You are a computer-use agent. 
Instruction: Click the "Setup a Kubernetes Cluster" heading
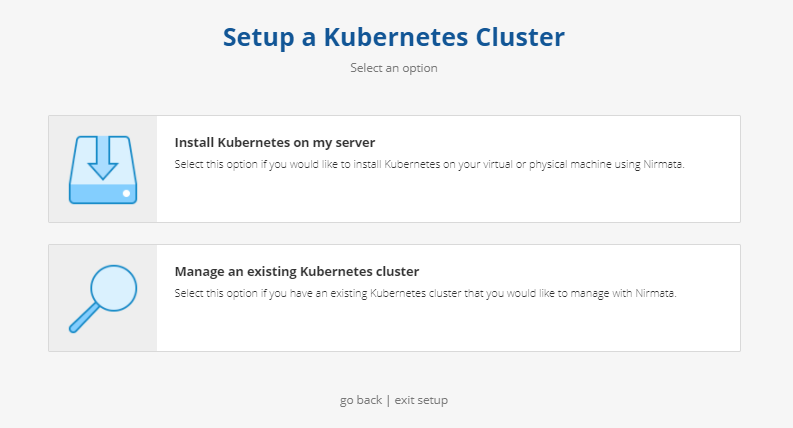[394, 37]
